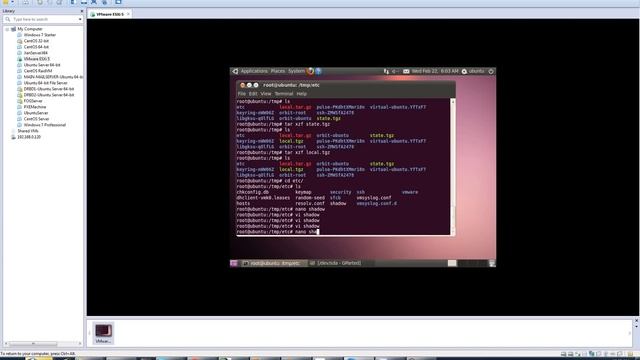Image resolution: width=640 pixels, height=360 pixels.
Task: Open Firefox from the Ubuntu top panel
Action: point(311,71)
